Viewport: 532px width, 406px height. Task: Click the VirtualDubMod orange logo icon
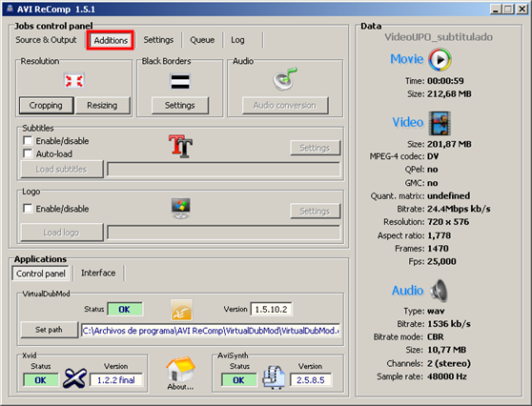point(181,310)
